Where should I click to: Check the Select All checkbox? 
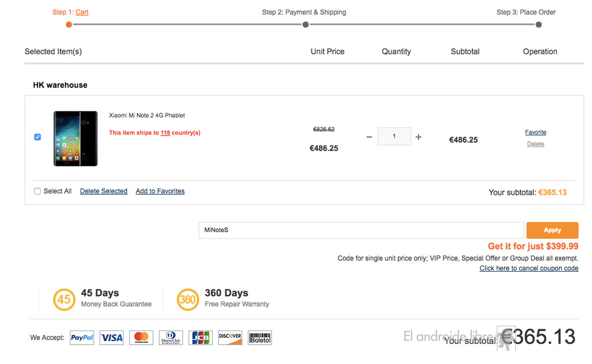[x=37, y=191]
